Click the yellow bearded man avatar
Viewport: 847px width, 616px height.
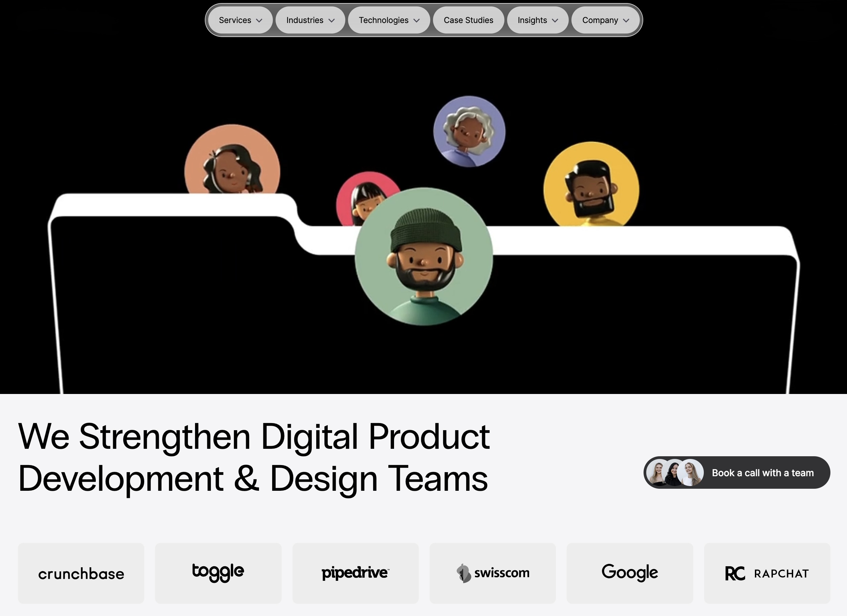591,184
